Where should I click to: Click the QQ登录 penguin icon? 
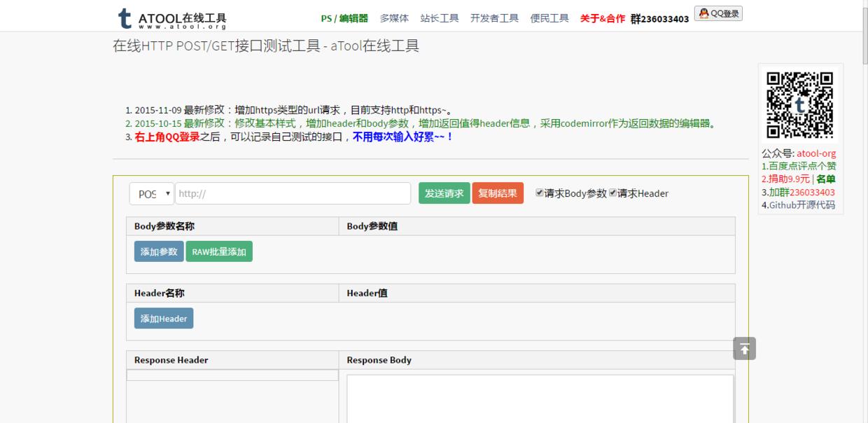[x=704, y=12]
